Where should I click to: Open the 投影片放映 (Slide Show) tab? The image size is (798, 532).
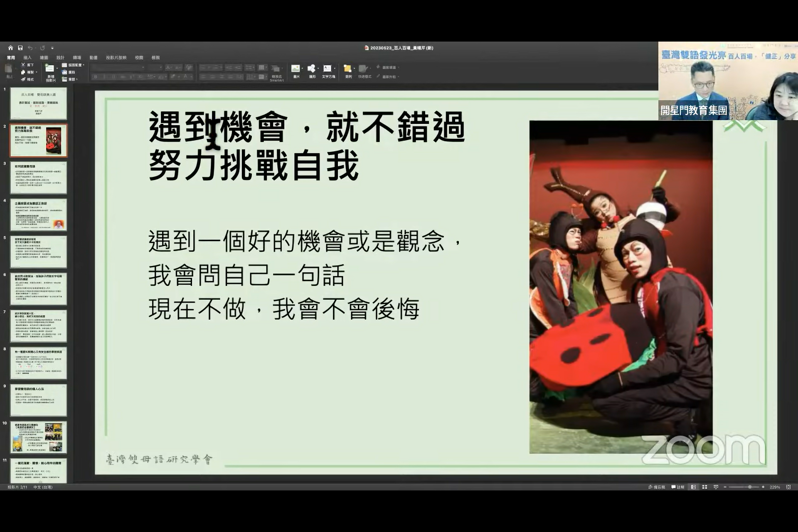tap(116, 58)
